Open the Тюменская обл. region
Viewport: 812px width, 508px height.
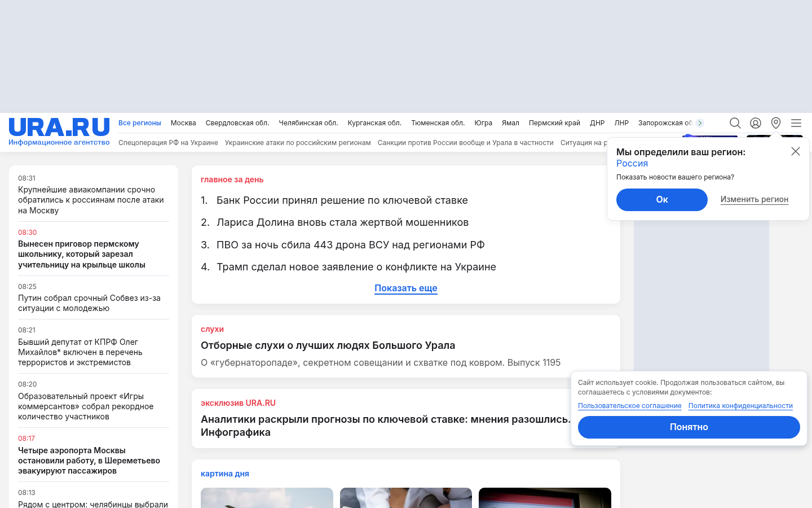click(x=438, y=123)
